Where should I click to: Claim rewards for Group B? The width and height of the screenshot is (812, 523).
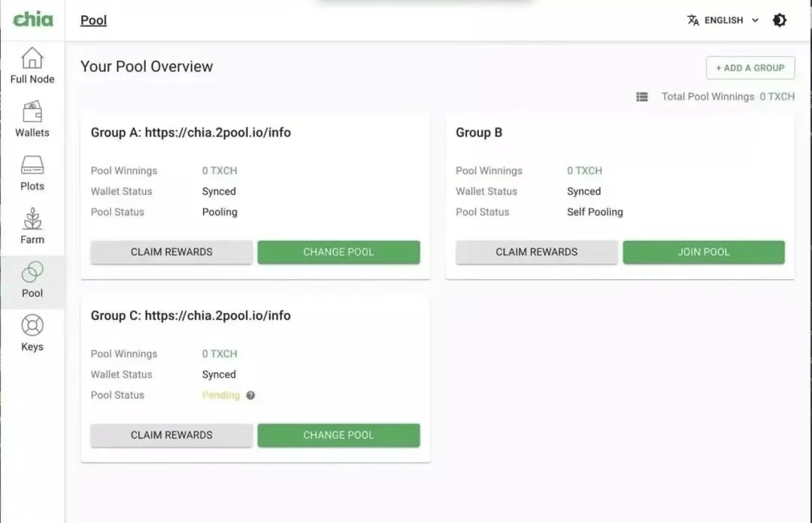pyautogui.click(x=536, y=252)
